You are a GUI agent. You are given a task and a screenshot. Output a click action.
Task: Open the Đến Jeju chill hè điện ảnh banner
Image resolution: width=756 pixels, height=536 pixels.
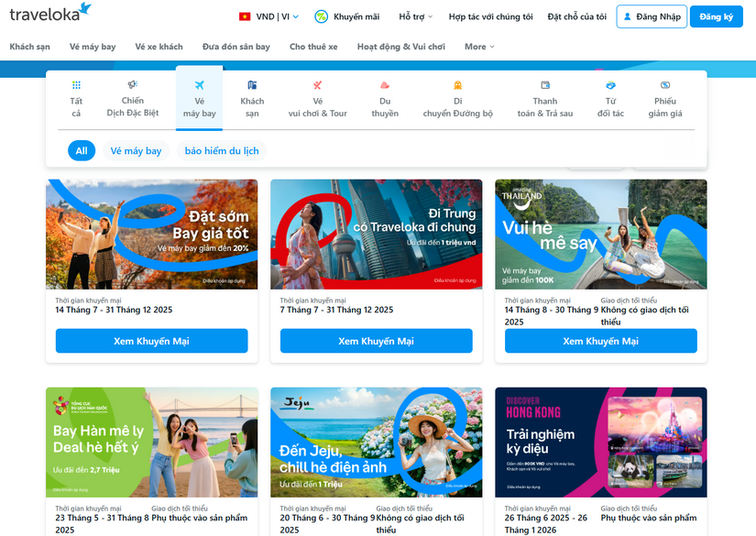coord(377,442)
